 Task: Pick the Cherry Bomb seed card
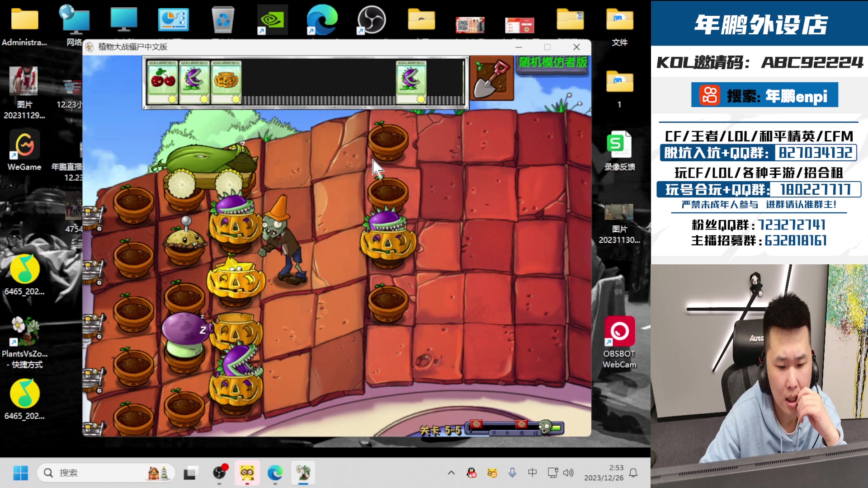click(x=163, y=82)
